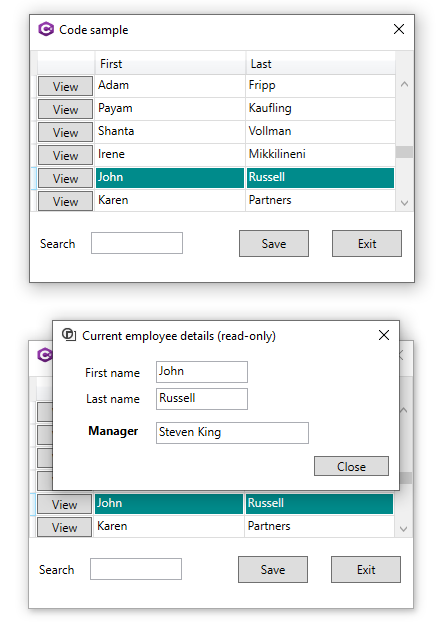The image size is (440, 623).
Task: Click the scroll up arrow in bottom window grid
Action: click(404, 410)
